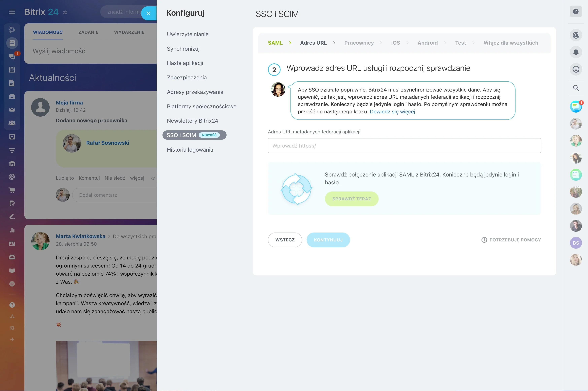Click the plus icon at bottom of left sidebar
This screenshot has height=391, width=588.
12,339
